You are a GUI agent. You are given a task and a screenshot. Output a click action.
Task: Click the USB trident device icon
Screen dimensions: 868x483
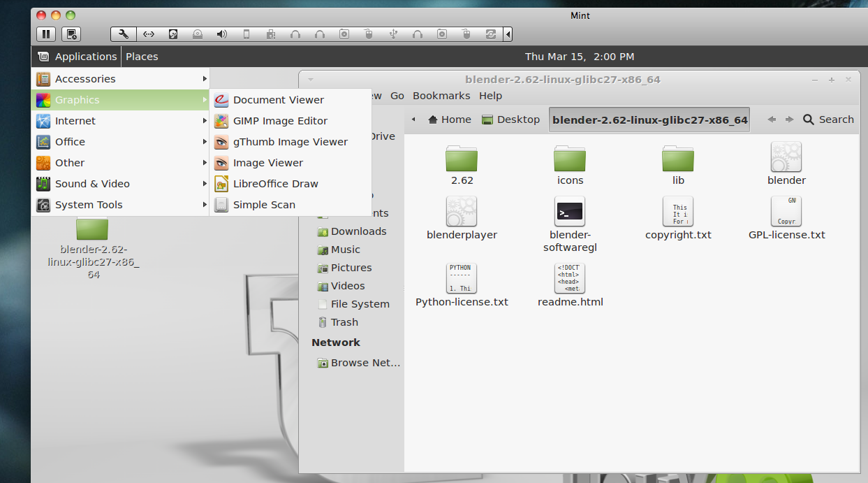[x=393, y=34]
